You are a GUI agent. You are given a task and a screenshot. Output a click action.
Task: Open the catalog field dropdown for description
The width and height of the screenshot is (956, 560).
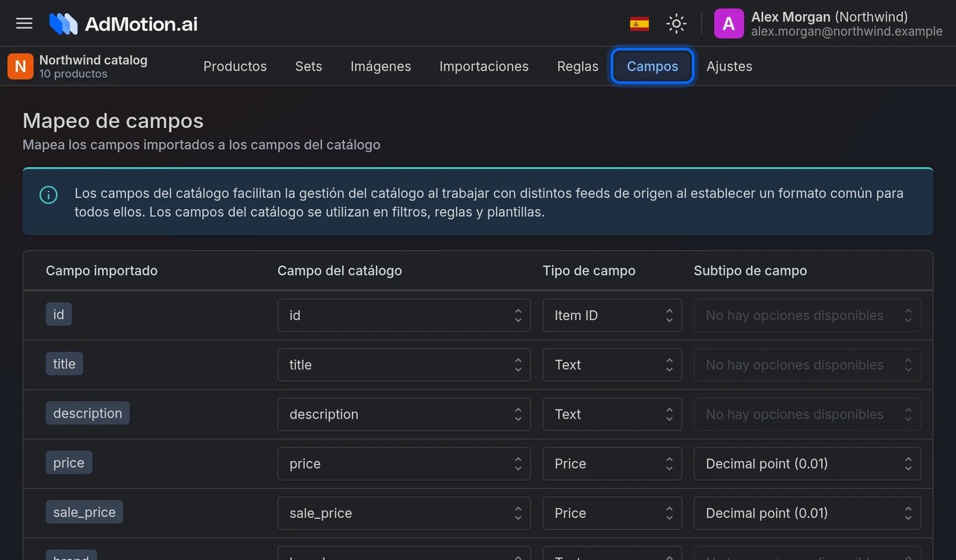[x=404, y=414]
